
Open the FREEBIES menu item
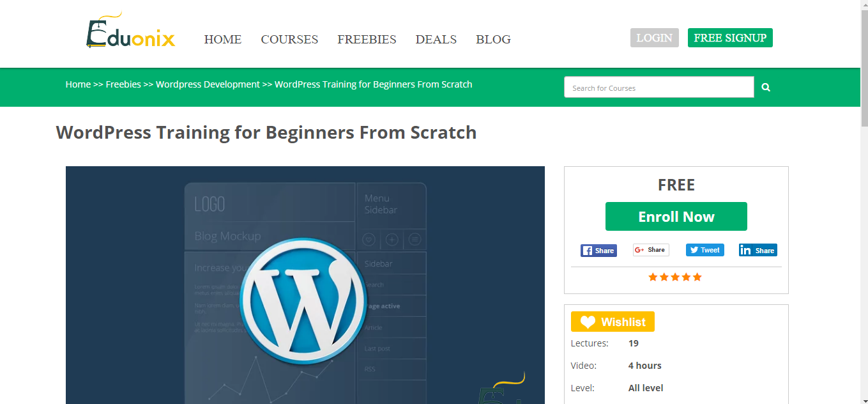click(x=367, y=40)
